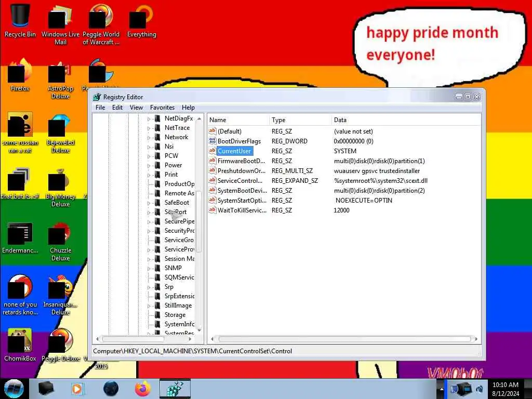
Task: Expand the Network key
Action: [x=149, y=138]
